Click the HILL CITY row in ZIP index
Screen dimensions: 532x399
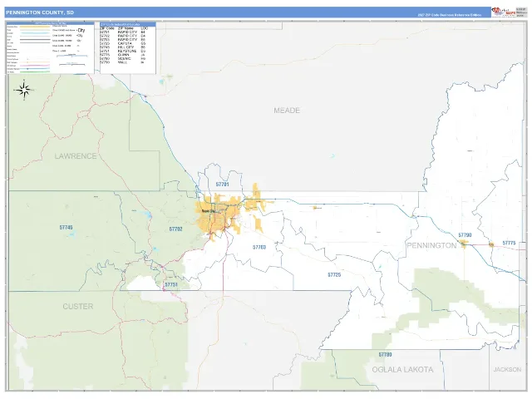123,47
